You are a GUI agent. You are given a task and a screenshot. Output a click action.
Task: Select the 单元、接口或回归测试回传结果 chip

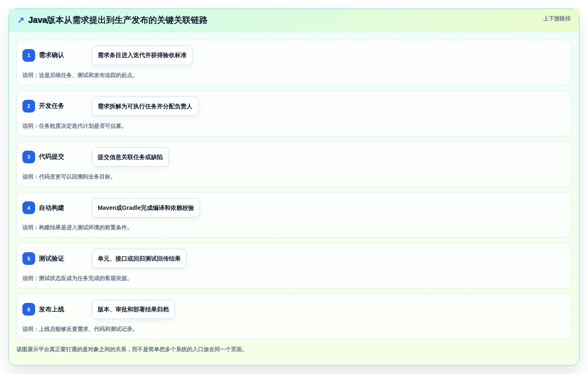pyautogui.click(x=139, y=258)
